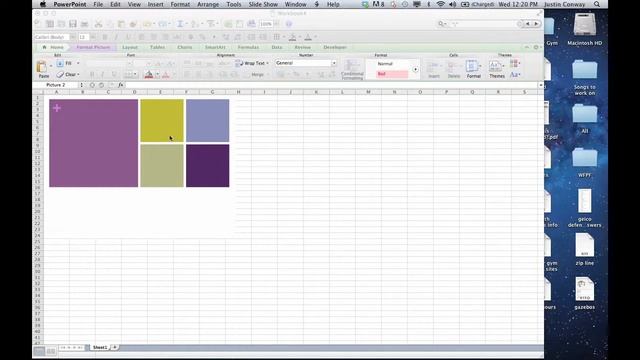Select the large purple picture
This screenshot has height=360, width=640.
93,143
